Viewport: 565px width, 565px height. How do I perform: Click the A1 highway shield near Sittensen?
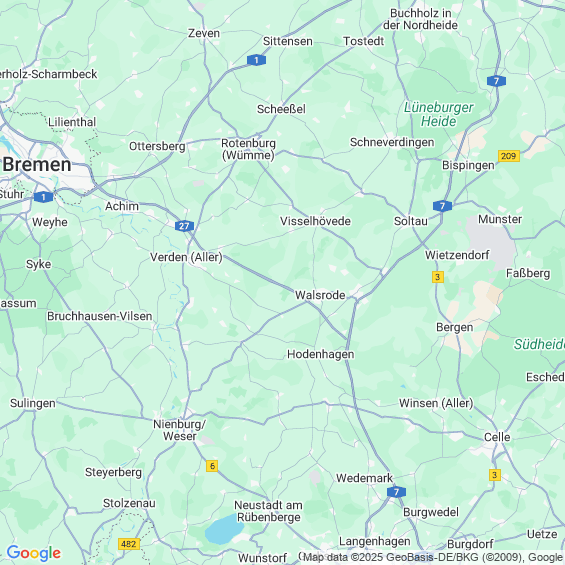click(x=257, y=60)
